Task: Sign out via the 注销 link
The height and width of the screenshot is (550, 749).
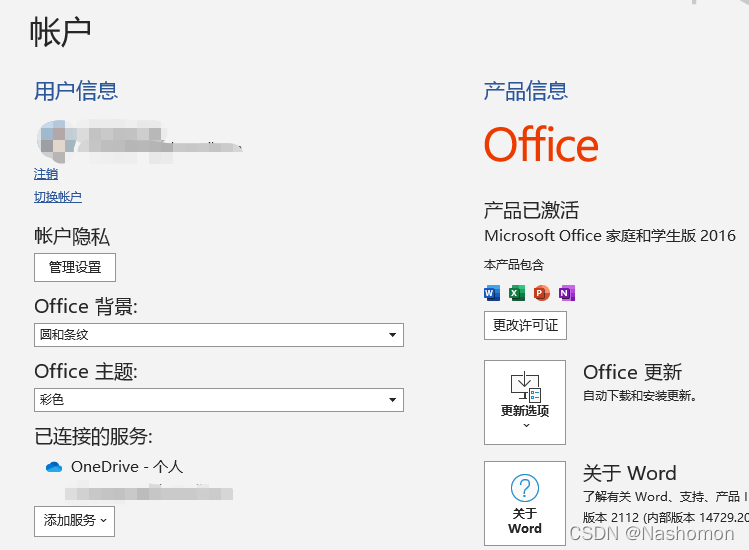Action: tap(46, 174)
